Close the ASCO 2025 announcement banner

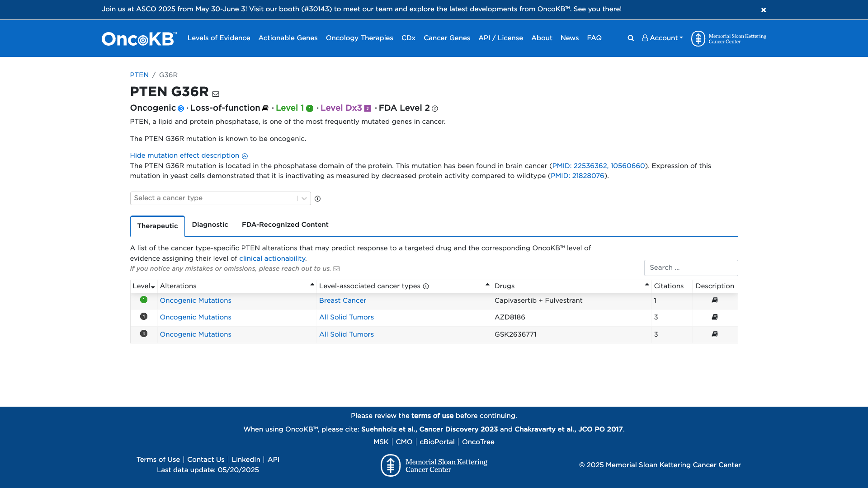tap(763, 10)
